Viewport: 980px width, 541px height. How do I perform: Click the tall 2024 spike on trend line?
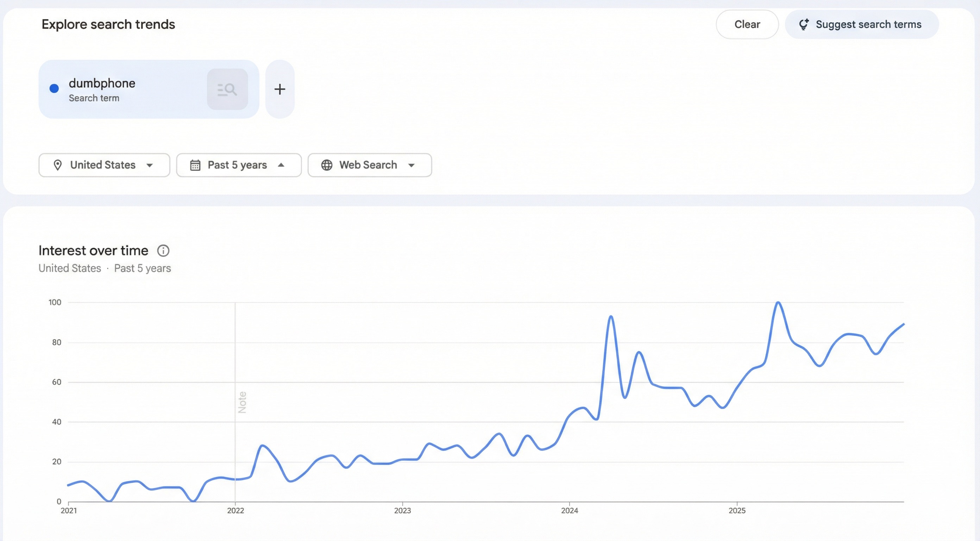[611, 317]
